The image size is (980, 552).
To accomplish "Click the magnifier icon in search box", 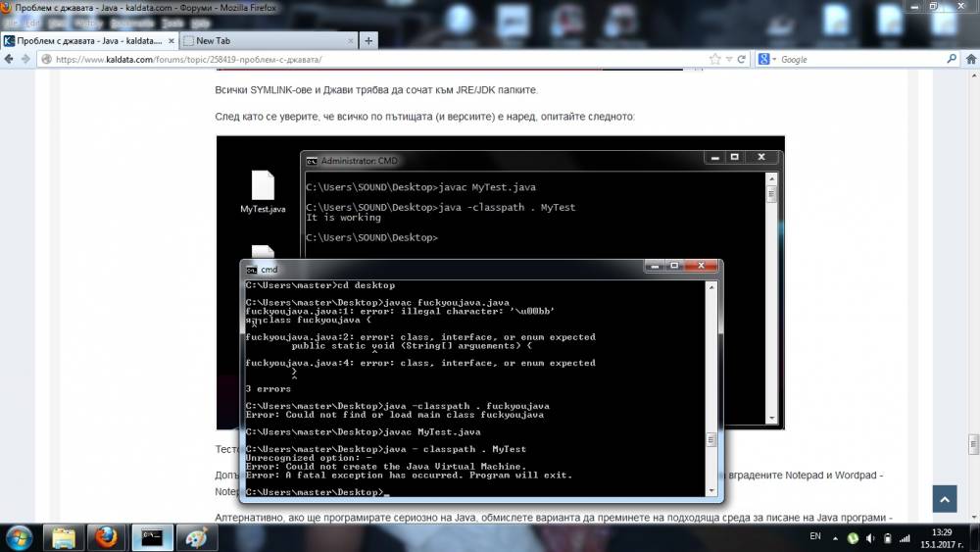I will click(952, 59).
